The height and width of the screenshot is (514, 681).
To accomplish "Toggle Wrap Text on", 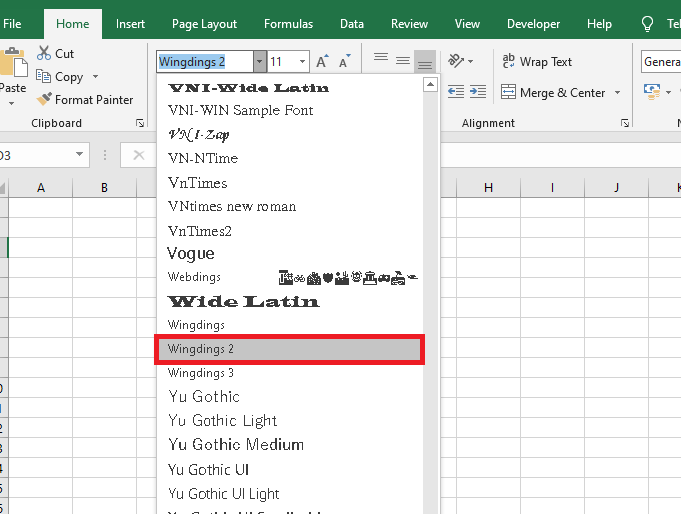I will pos(535,62).
